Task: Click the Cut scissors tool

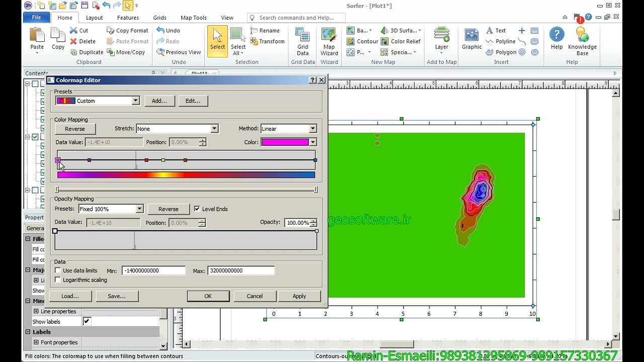Action: (x=78, y=30)
